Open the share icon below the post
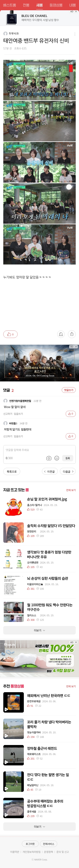 tap(72, 334)
